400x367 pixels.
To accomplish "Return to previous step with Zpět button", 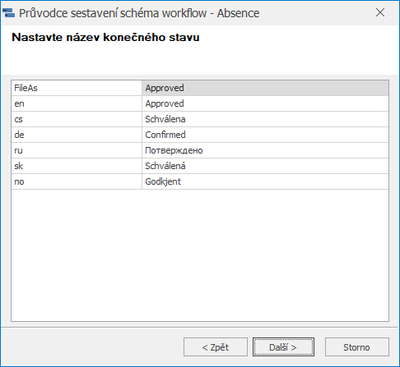I will tap(215, 347).
